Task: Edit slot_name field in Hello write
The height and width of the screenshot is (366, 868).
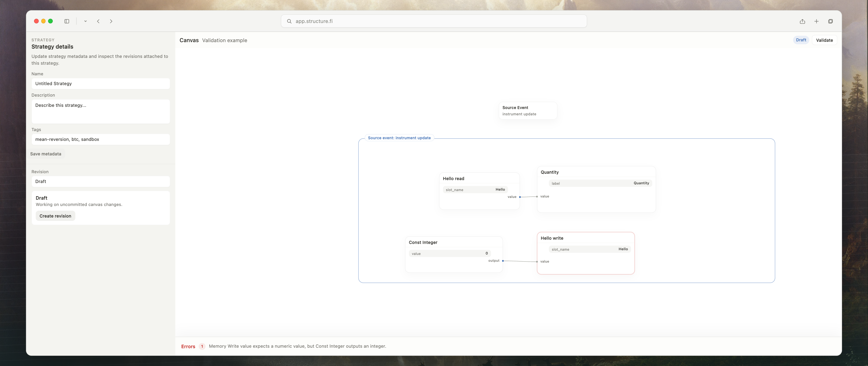Action: point(590,249)
